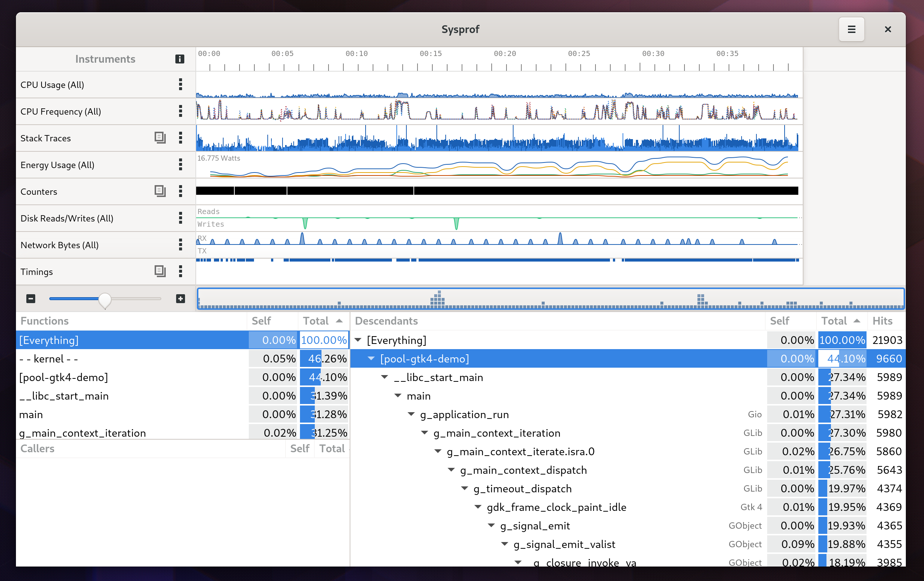This screenshot has height=581, width=924.
Task: Select the Timings instrument row
Action: [x=106, y=272]
